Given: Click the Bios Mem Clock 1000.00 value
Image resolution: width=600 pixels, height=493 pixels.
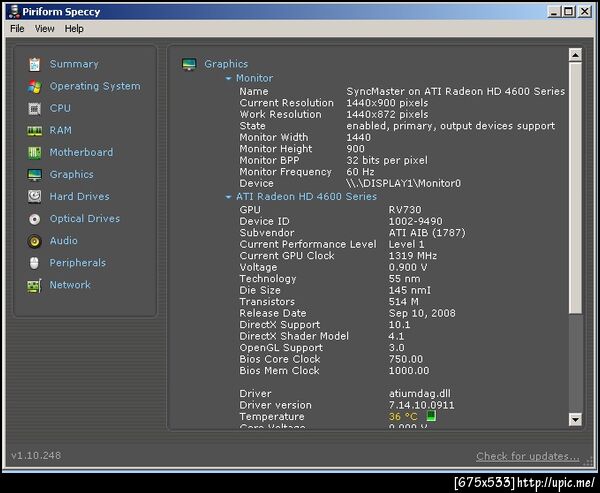Looking at the screenshot, I should [409, 371].
